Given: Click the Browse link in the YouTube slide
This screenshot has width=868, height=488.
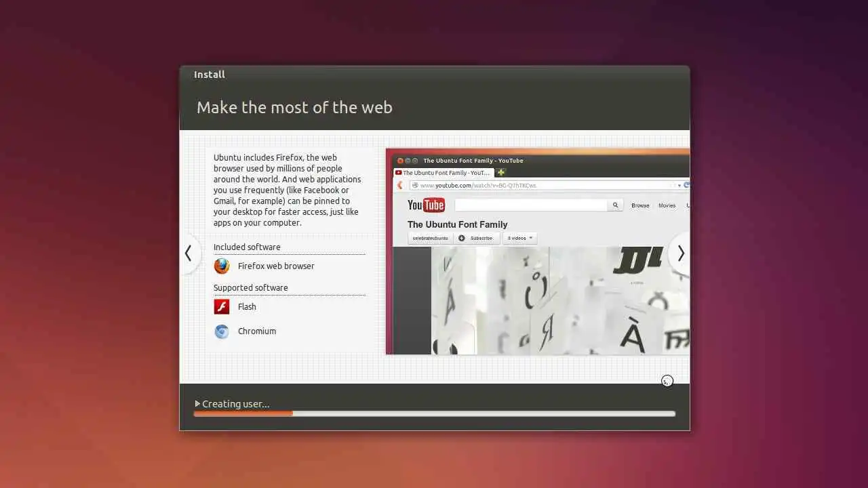Looking at the screenshot, I should click(640, 205).
